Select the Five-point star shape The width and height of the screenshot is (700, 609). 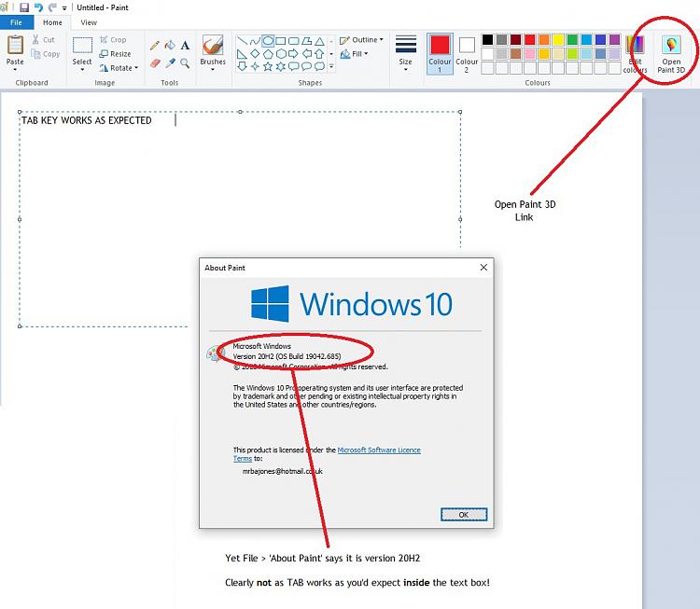point(268,66)
